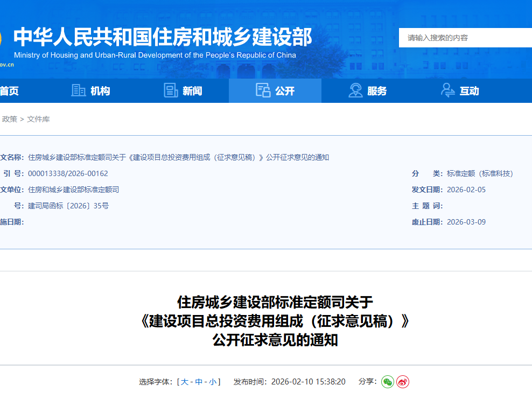Select the highlighted 公开 tab
532x399 pixels.
pos(275,90)
